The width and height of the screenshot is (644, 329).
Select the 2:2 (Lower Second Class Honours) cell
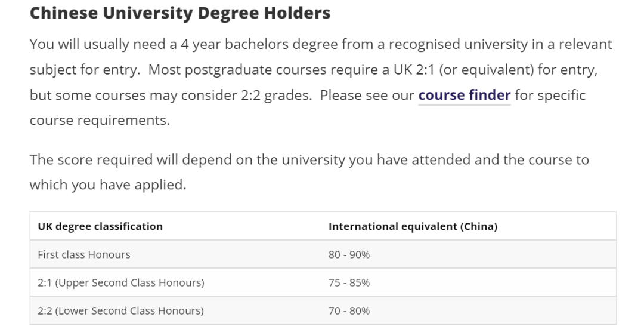(x=120, y=311)
